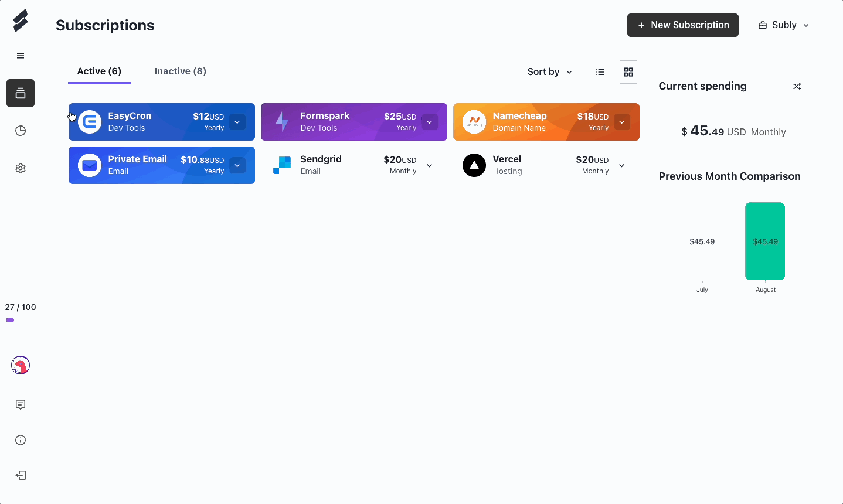Click the Namecheap logo icon
The width and height of the screenshot is (843, 504).
click(474, 122)
